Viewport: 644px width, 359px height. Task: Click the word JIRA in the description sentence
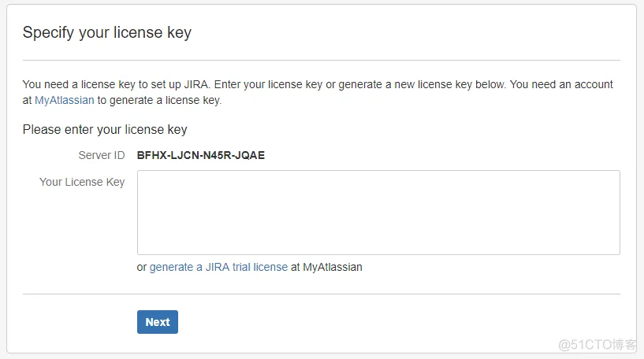[x=196, y=84]
